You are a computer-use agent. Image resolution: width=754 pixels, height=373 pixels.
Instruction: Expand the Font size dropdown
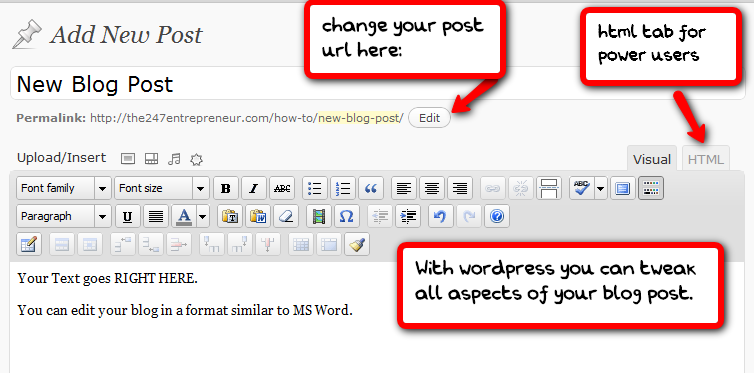coord(162,188)
